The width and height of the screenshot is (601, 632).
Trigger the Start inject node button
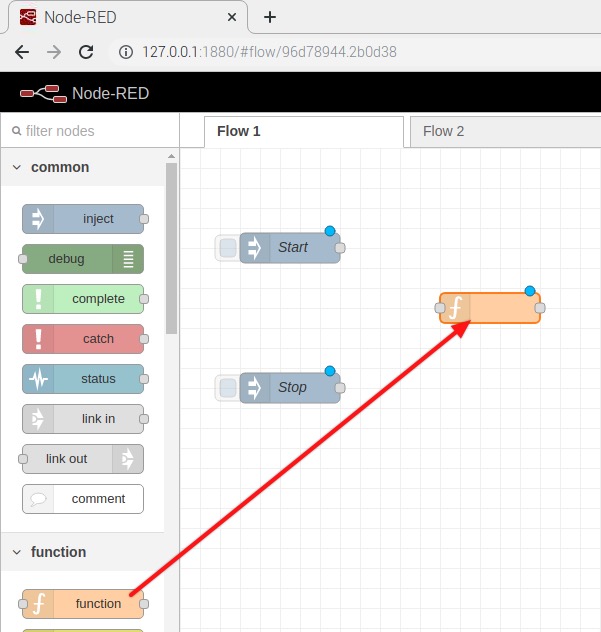click(228, 247)
